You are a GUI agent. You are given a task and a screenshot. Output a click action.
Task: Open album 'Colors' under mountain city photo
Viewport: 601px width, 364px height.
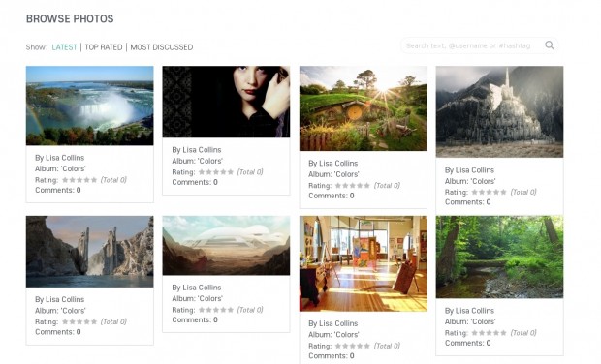470,181
